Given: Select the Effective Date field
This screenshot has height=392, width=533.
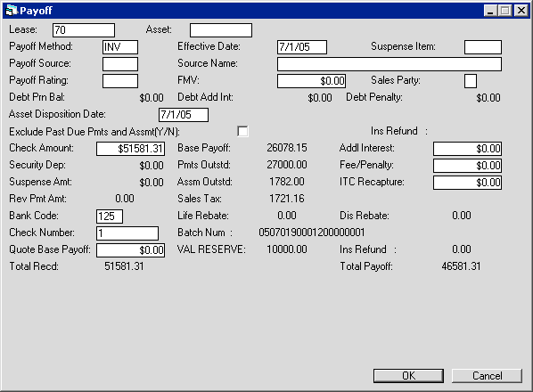Looking at the screenshot, I should pos(302,47).
